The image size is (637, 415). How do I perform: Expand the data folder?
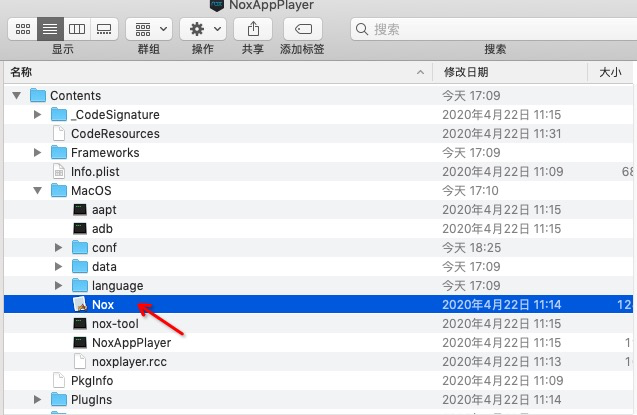pyautogui.click(x=58, y=266)
